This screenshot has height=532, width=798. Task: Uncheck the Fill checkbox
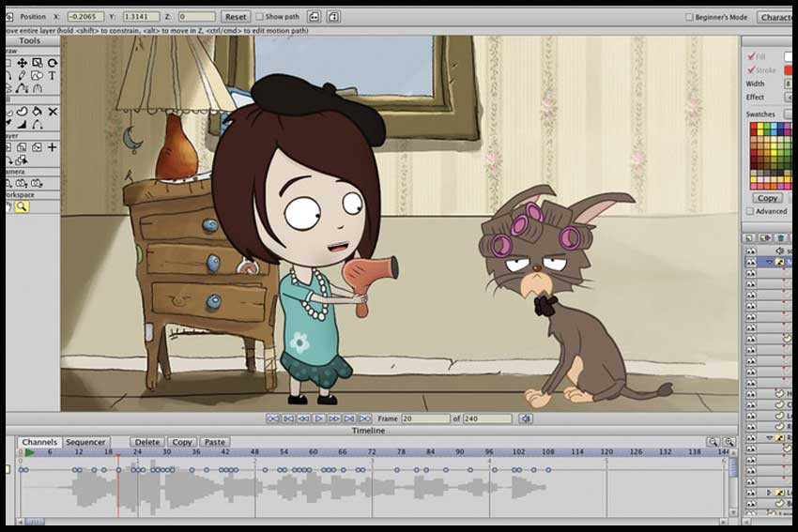click(751, 56)
